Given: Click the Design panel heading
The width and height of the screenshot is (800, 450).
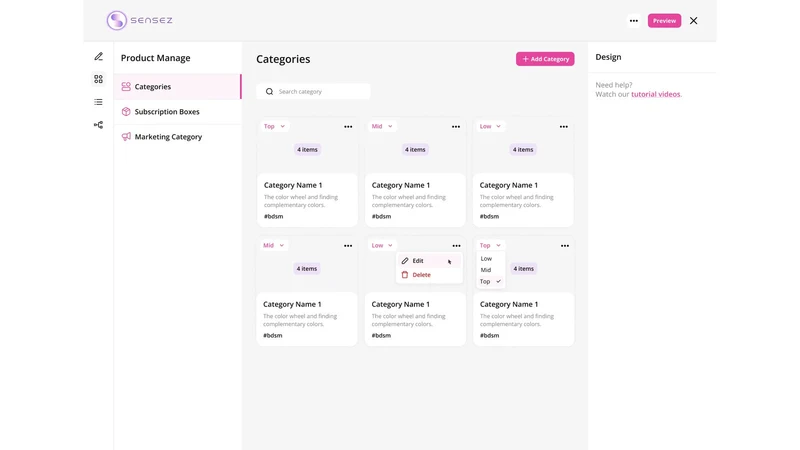Looking at the screenshot, I should [x=608, y=57].
